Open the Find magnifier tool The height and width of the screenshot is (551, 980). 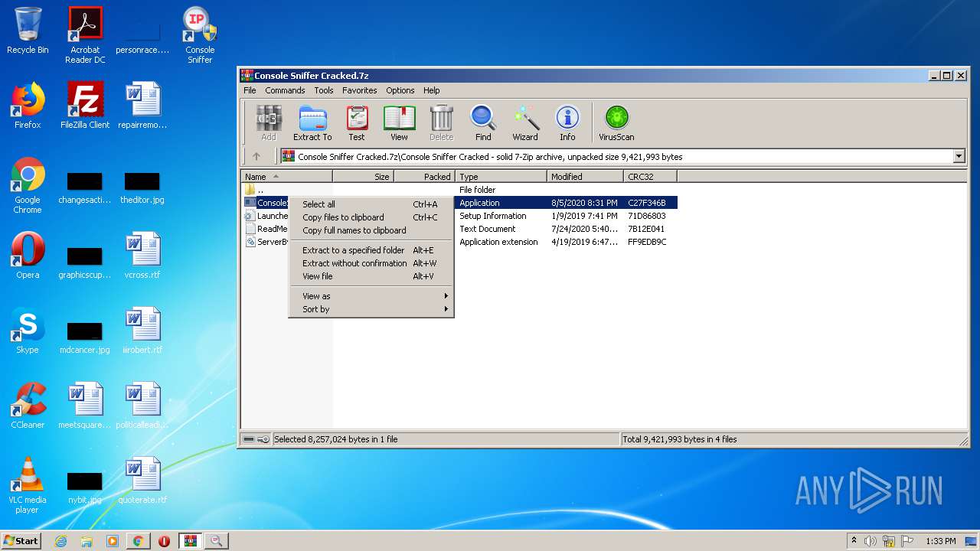click(483, 123)
